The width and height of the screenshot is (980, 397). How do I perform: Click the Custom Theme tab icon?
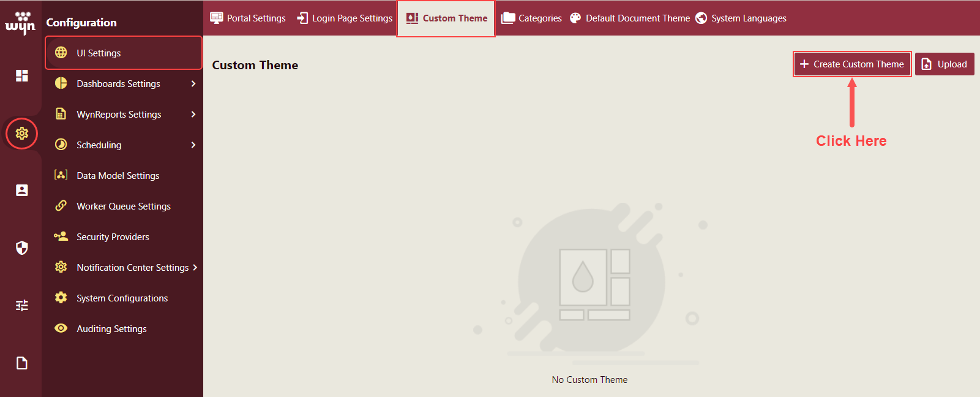(x=413, y=18)
